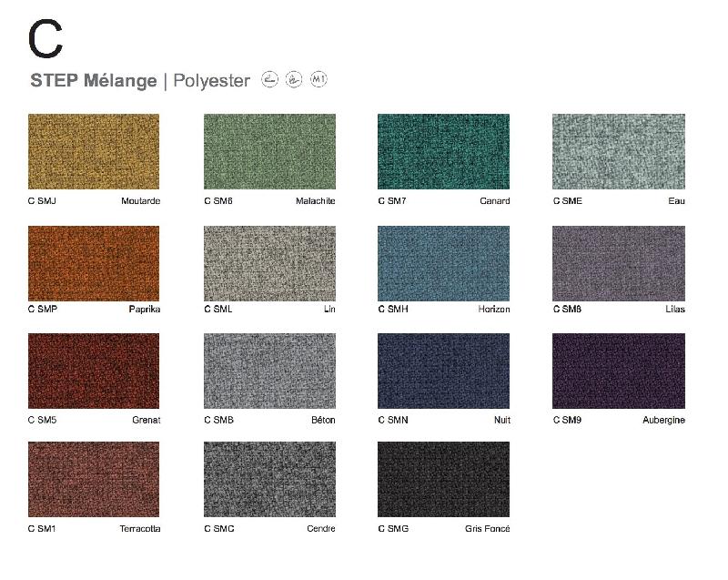Click the Cendre grey fabric swatch
728x580 pixels.
pyautogui.click(x=269, y=479)
